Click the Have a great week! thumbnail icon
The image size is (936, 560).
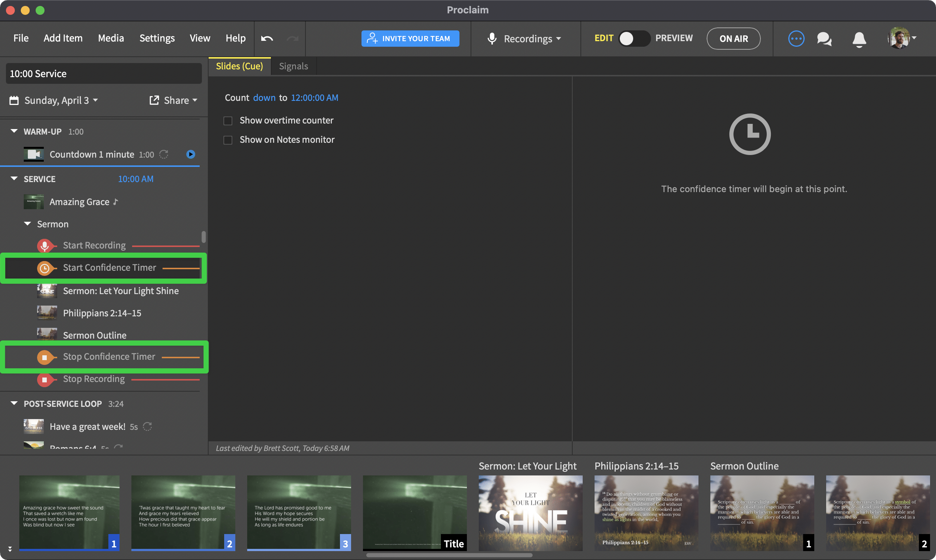[x=34, y=426]
